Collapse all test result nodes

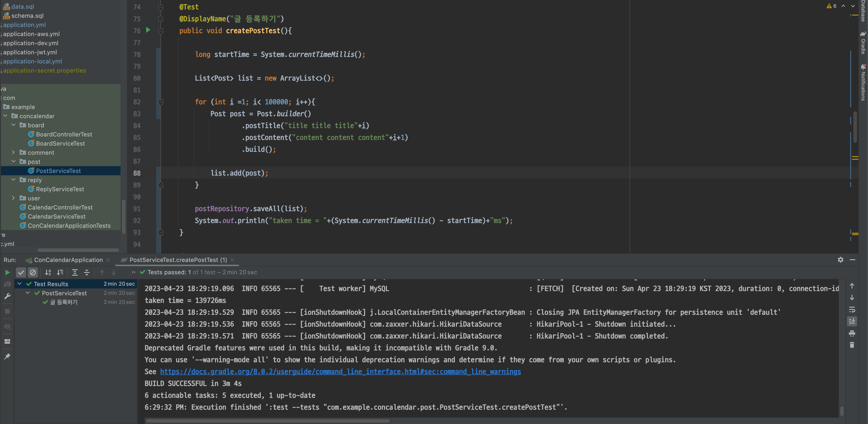click(87, 272)
